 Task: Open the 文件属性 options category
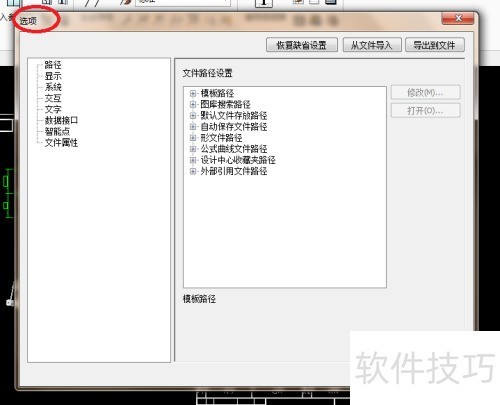[x=61, y=143]
